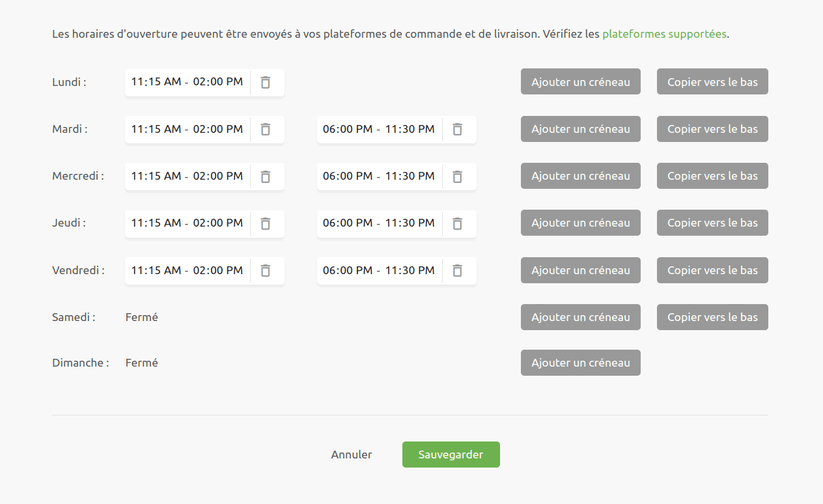823x504 pixels.
Task: Cancel changes with Annuler
Action: [351, 455]
